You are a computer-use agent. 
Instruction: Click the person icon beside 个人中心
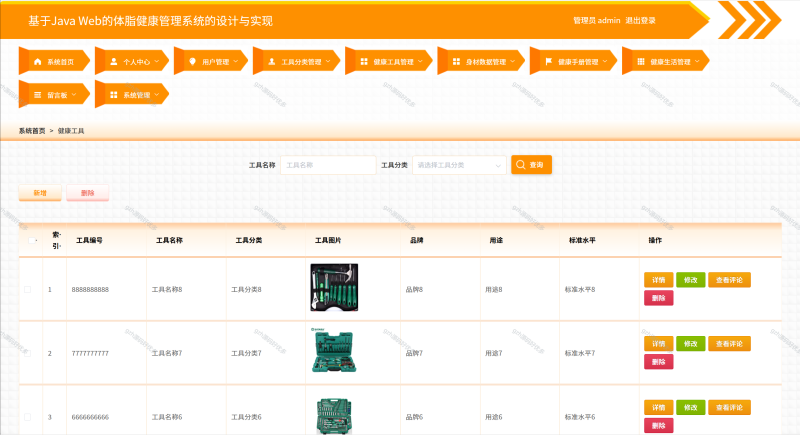pyautogui.click(x=114, y=62)
